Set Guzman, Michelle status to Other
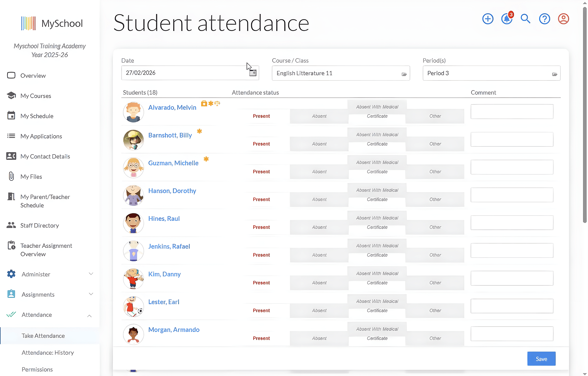 coord(435,172)
